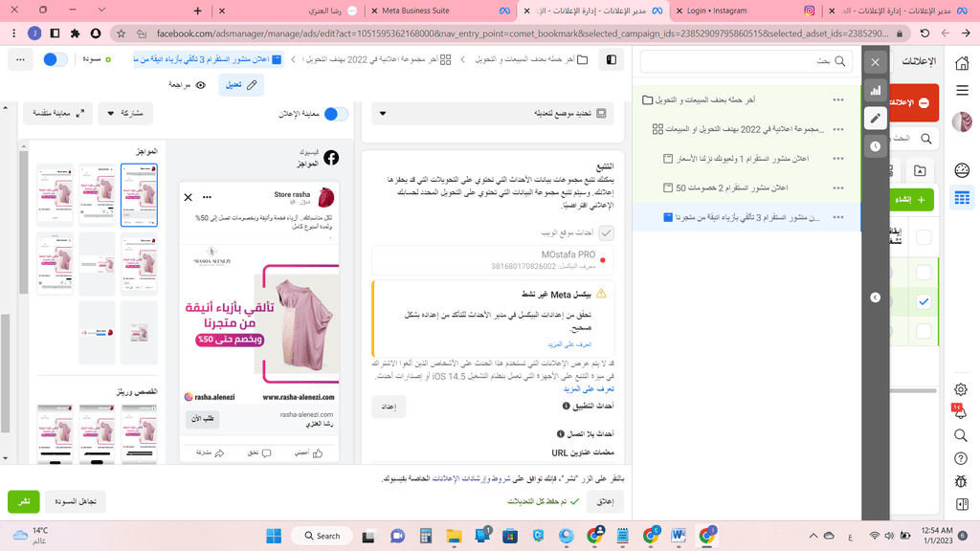The image size is (980, 551).
Task: Click the إغلاق close button at the bottom
Action: click(605, 501)
